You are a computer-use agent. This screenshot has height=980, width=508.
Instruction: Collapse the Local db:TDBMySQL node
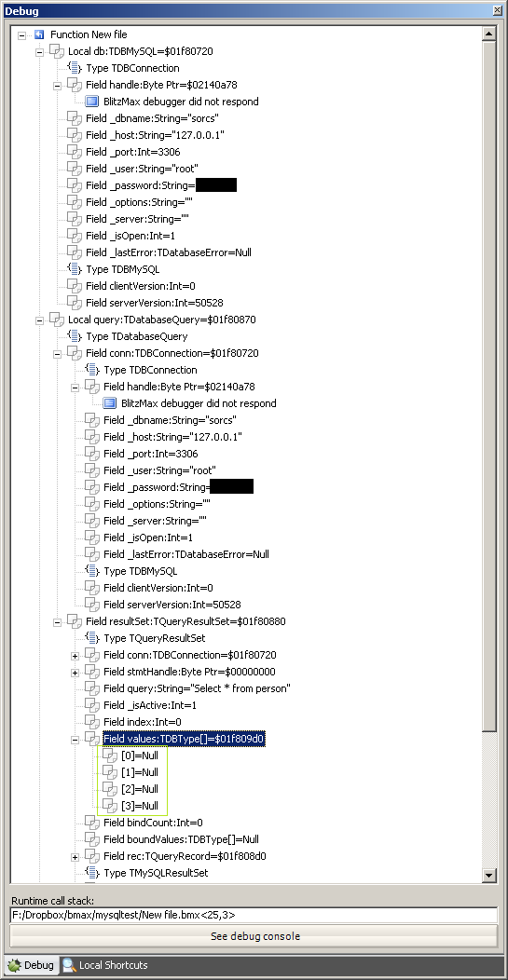click(39, 52)
